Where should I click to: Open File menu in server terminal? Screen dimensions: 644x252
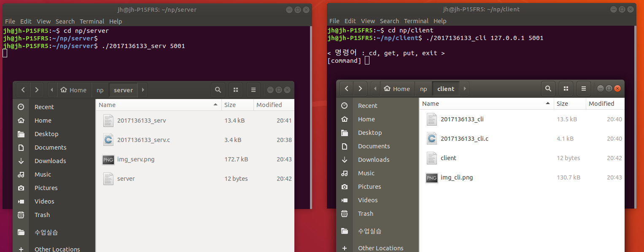(x=10, y=21)
